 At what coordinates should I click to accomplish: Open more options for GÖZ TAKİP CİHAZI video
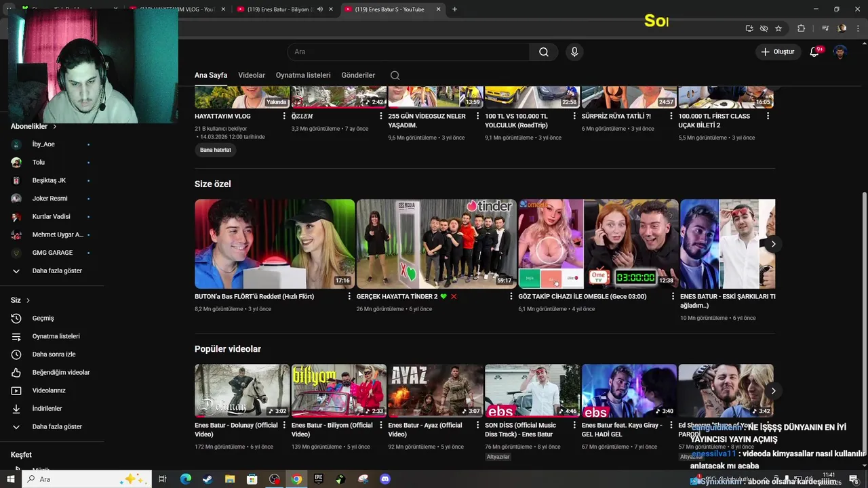(x=673, y=296)
